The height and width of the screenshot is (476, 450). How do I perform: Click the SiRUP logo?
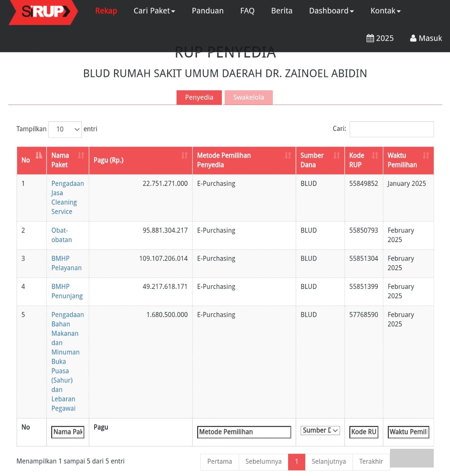pos(43,12)
